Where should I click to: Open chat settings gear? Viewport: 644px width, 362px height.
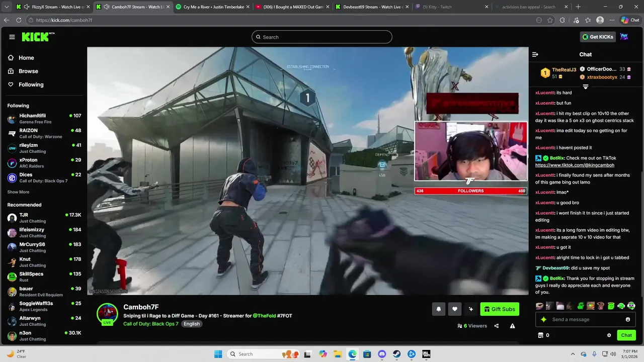[x=609, y=335]
